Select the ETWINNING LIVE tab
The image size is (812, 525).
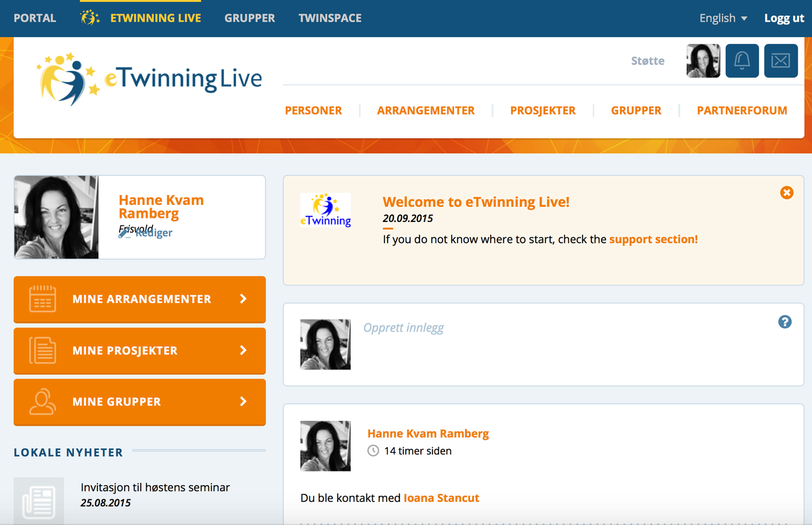156,18
